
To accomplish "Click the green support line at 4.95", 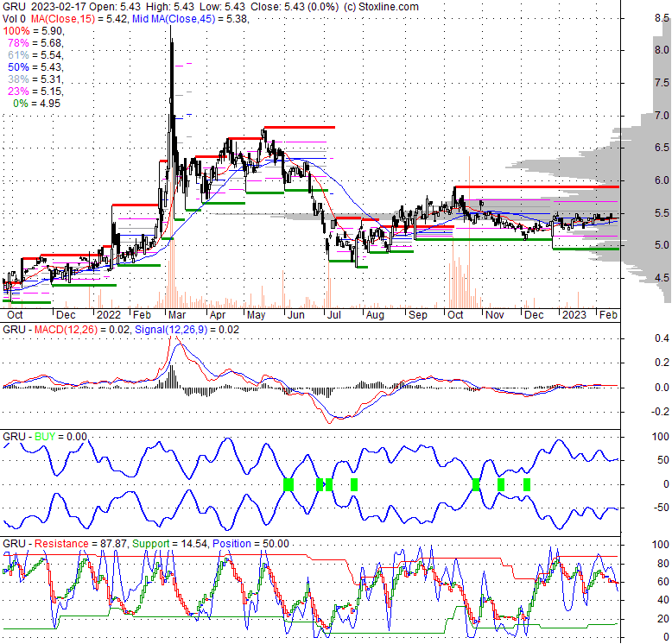I will 586,249.
